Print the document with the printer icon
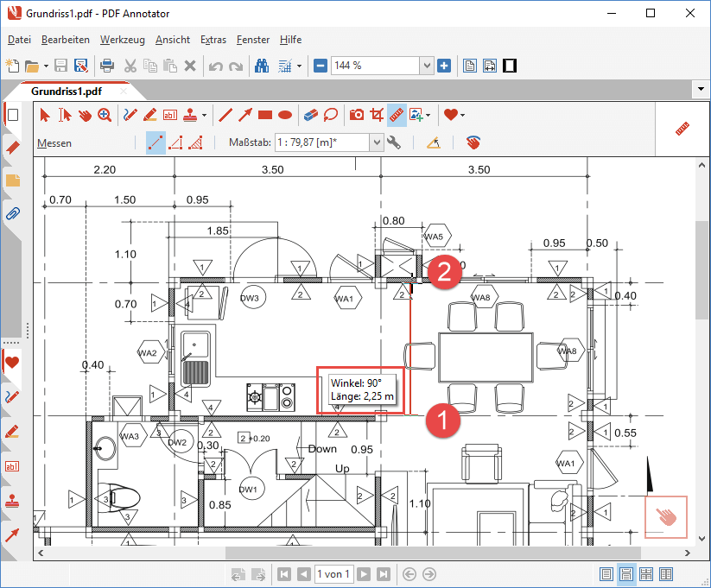The image size is (711, 588). pyautogui.click(x=107, y=66)
